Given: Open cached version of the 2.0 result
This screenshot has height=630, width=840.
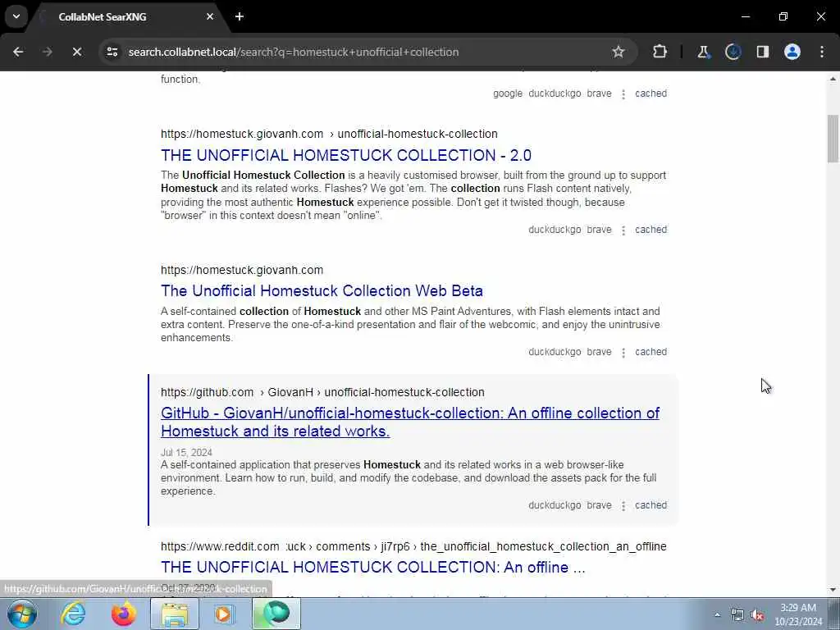Looking at the screenshot, I should [651, 230].
